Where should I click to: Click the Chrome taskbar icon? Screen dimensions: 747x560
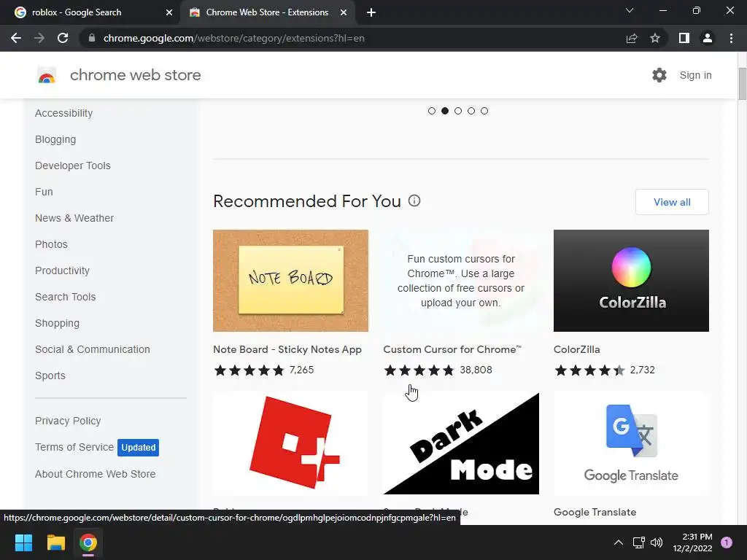(88, 542)
